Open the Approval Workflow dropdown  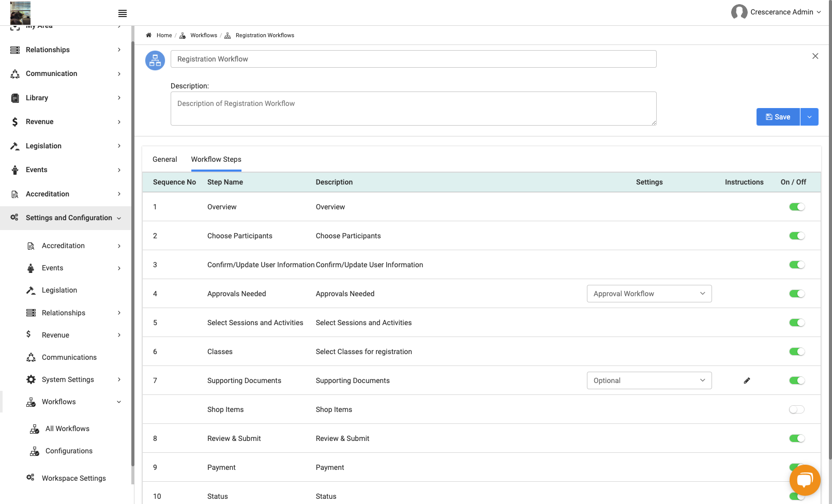(x=649, y=294)
